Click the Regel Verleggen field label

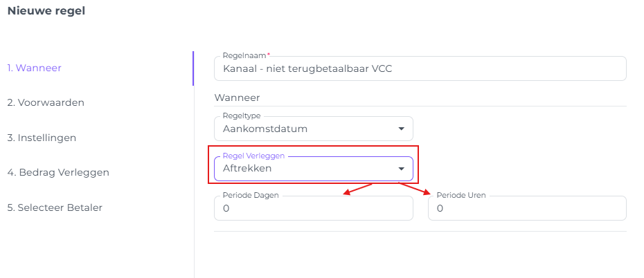(253, 156)
